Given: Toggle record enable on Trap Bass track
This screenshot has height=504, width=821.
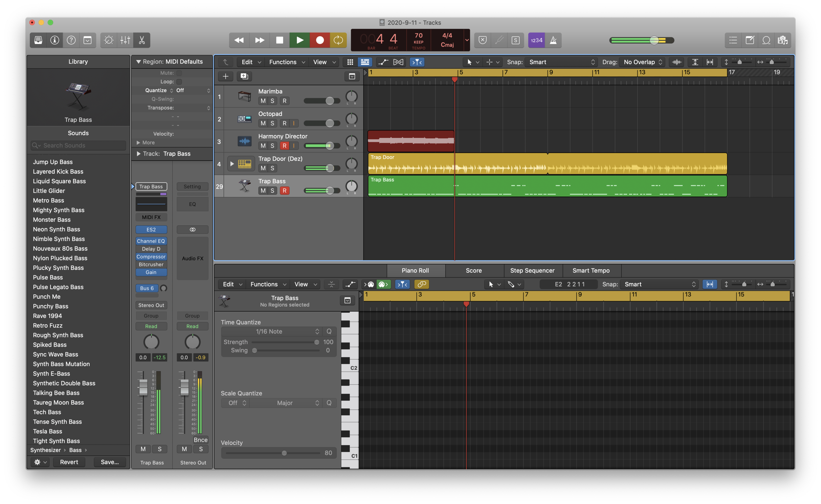Looking at the screenshot, I should point(284,191).
